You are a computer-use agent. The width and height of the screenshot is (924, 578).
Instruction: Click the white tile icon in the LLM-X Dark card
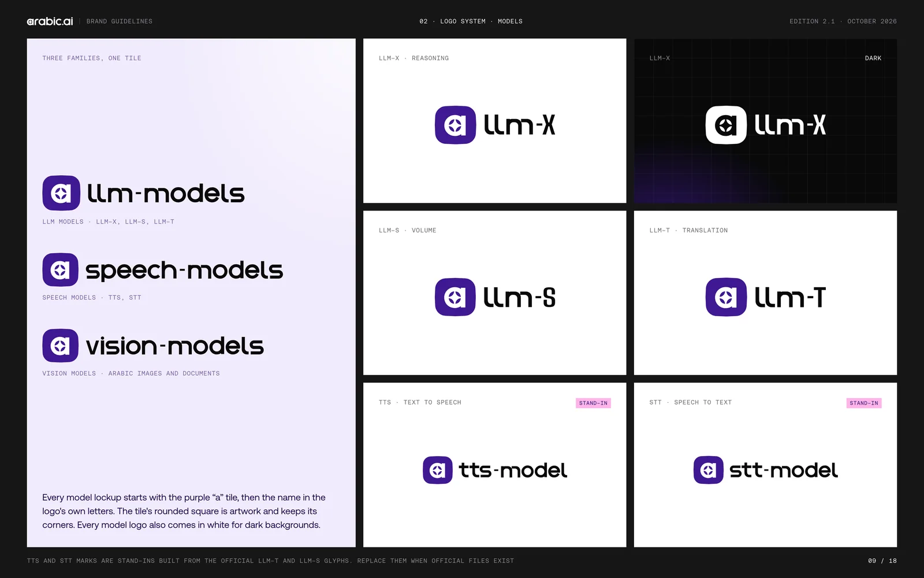click(x=726, y=125)
